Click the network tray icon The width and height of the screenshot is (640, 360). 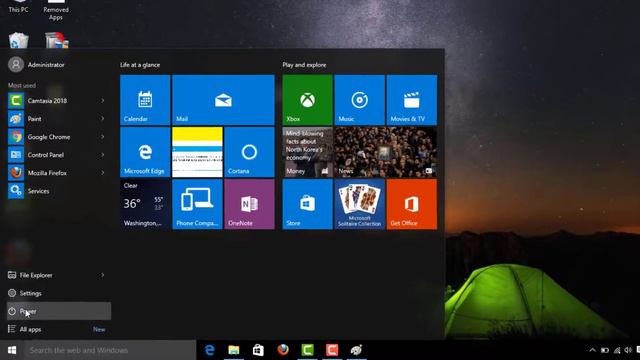pos(617,350)
